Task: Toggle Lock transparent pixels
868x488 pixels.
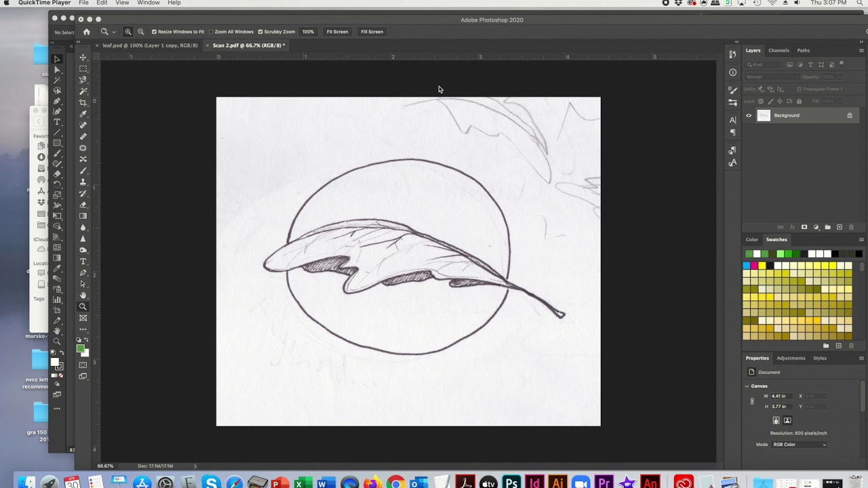Action: click(762, 101)
